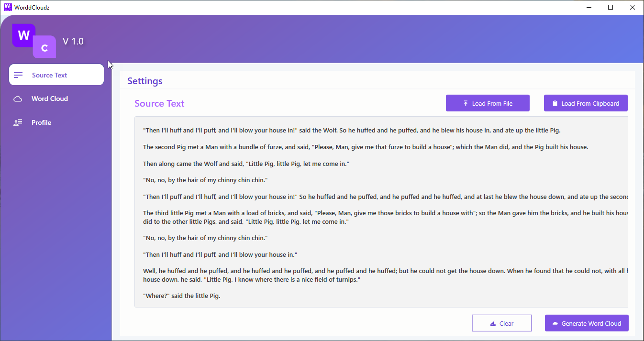
Task: Click the broom icon on the Clear button
Action: pyautogui.click(x=493, y=324)
